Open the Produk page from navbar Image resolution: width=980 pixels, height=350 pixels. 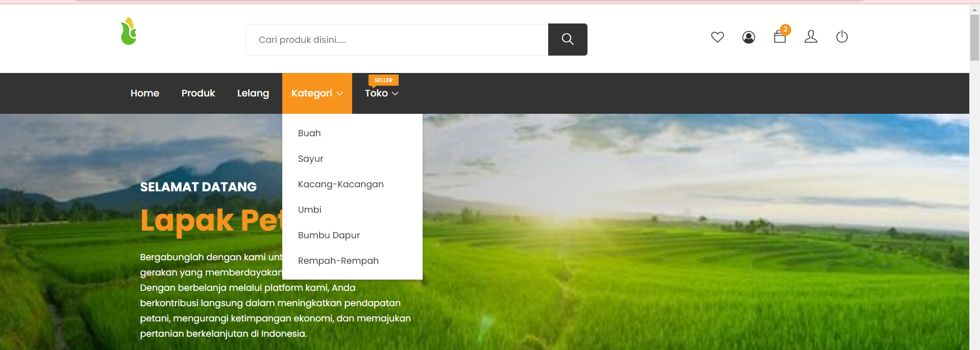tap(198, 93)
